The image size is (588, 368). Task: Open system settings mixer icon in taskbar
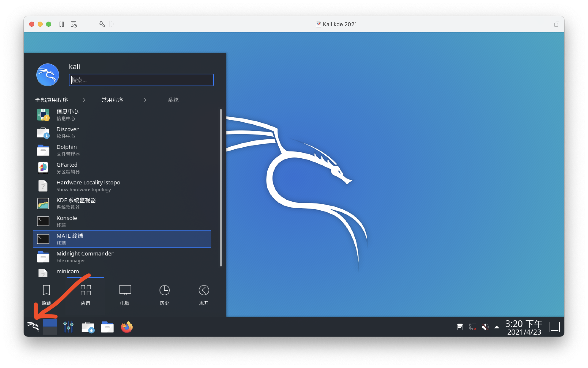point(68,327)
